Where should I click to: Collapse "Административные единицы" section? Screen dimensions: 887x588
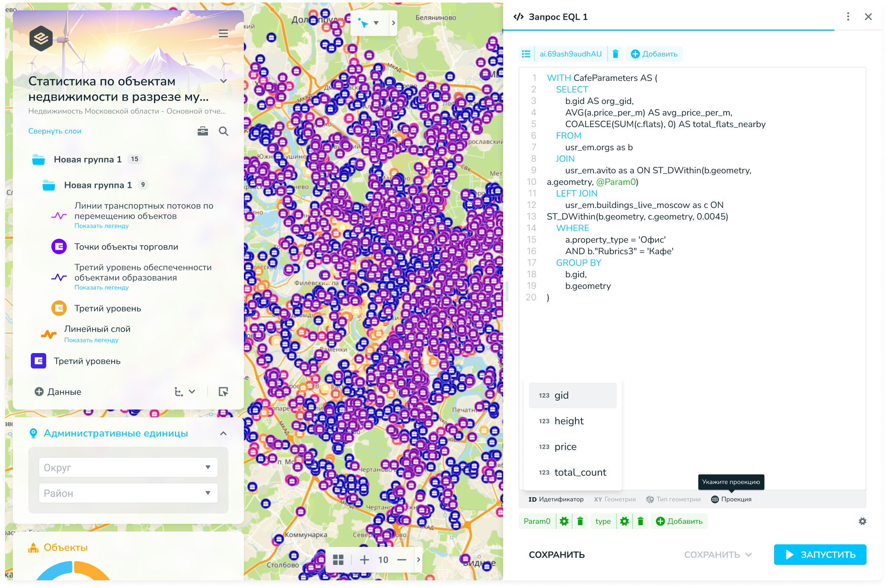(223, 434)
